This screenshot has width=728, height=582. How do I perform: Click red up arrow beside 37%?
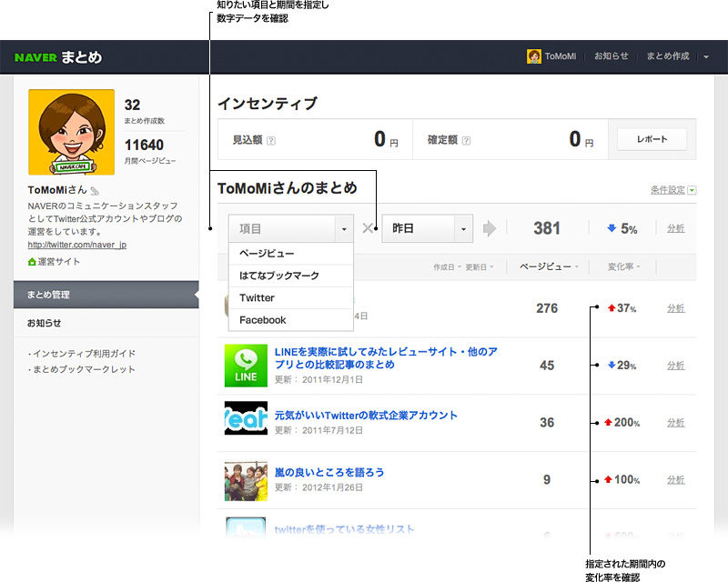click(612, 307)
